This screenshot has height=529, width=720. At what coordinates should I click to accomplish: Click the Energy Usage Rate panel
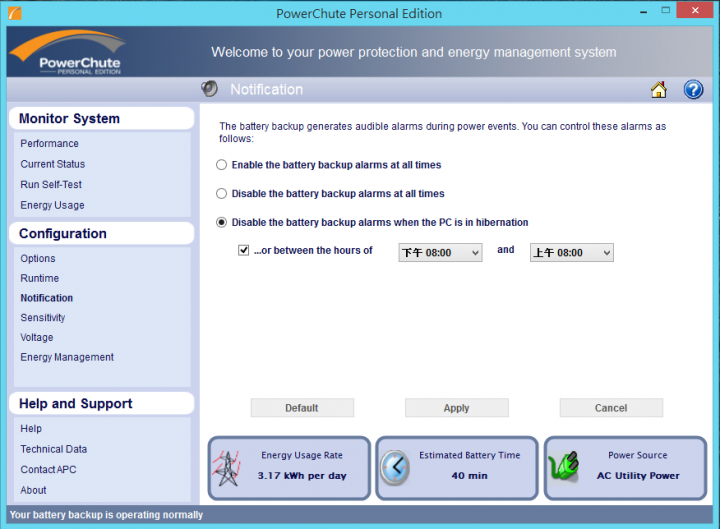click(289, 468)
